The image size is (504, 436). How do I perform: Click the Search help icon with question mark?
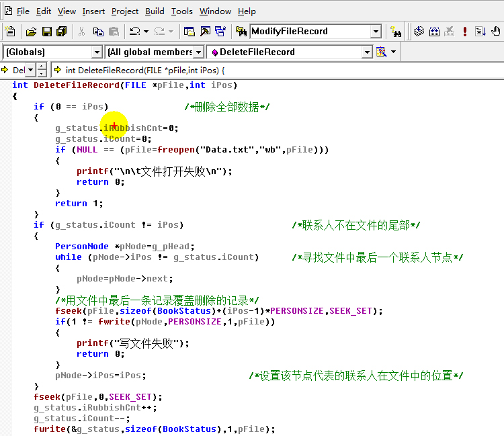click(396, 32)
